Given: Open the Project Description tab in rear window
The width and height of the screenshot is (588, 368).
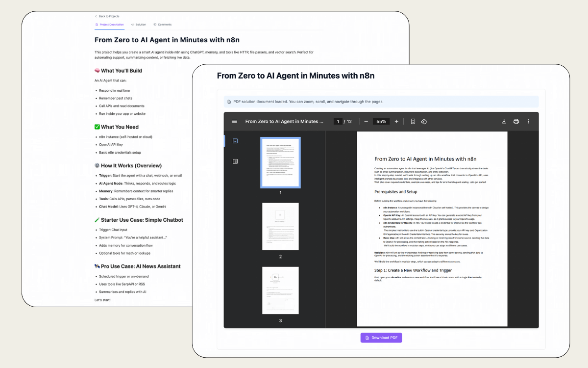Looking at the screenshot, I should (x=109, y=25).
